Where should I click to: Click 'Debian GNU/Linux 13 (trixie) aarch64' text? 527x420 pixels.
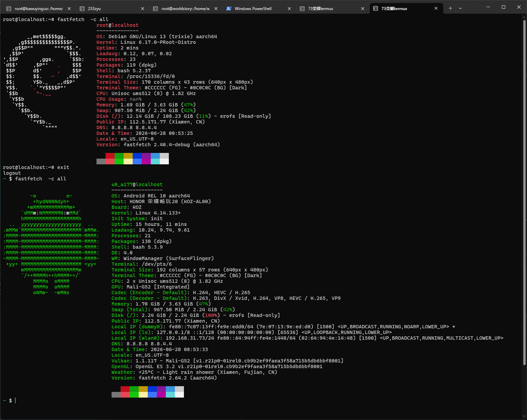[x=163, y=36]
